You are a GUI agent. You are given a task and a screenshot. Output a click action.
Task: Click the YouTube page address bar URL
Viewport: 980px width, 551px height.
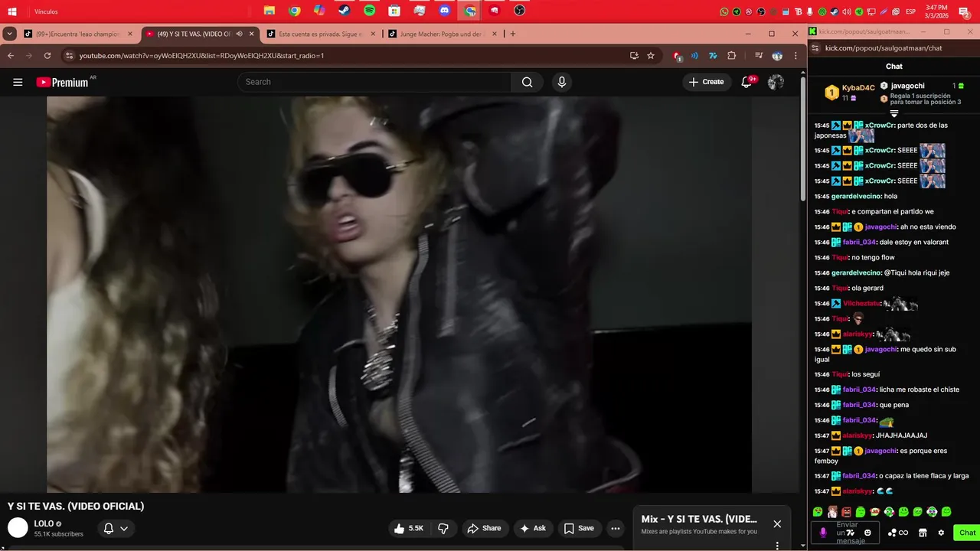click(201, 56)
